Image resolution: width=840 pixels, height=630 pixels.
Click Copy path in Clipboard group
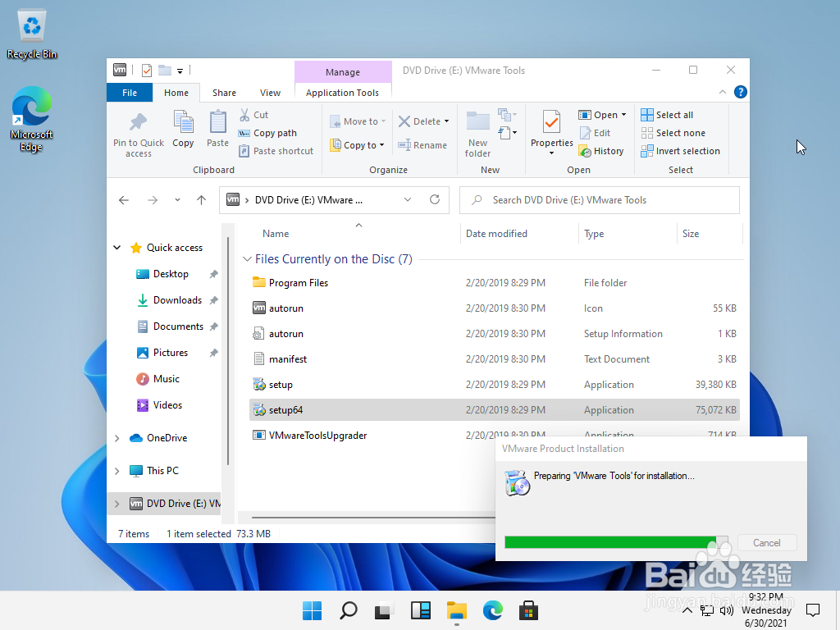pos(267,133)
